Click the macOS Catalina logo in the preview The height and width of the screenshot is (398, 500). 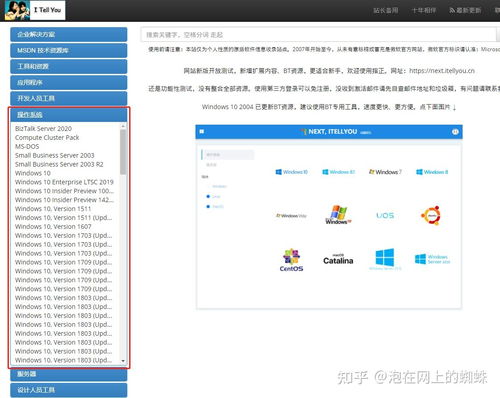[338, 259]
